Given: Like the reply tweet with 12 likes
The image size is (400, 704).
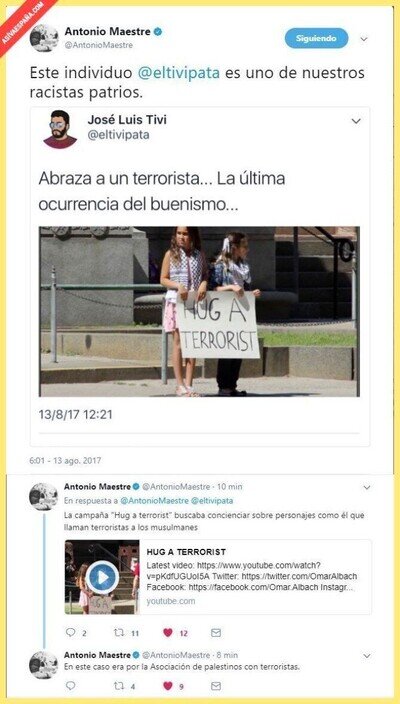Looking at the screenshot, I should pyautogui.click(x=168, y=633).
